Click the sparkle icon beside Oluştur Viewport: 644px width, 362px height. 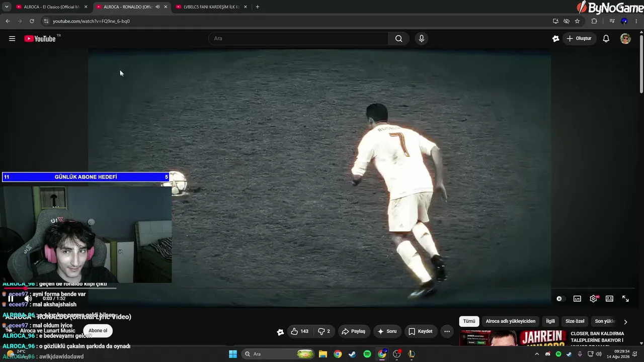556,39
